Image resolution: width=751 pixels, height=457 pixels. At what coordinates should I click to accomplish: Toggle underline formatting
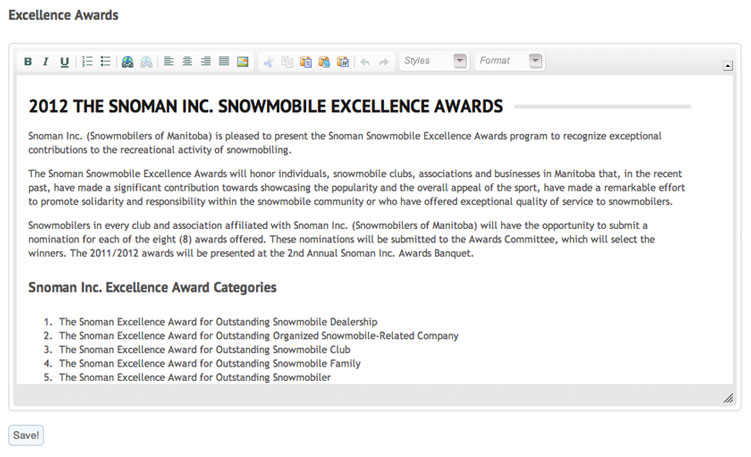click(64, 61)
